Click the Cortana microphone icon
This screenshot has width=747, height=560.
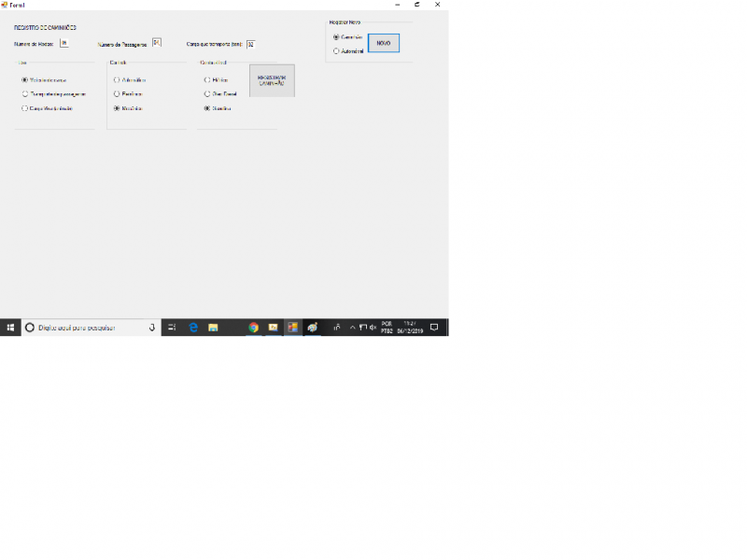pyautogui.click(x=151, y=328)
